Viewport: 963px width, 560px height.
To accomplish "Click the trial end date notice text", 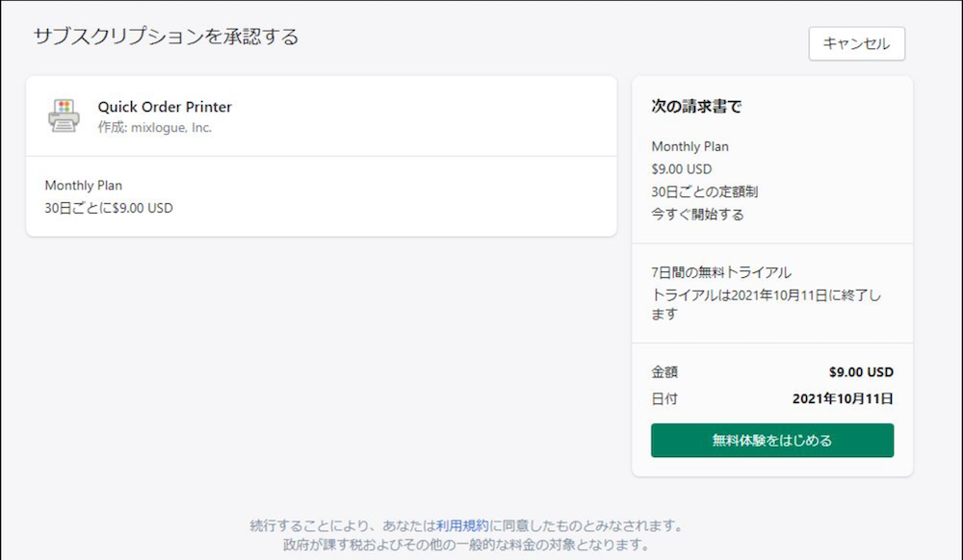I will [767, 304].
